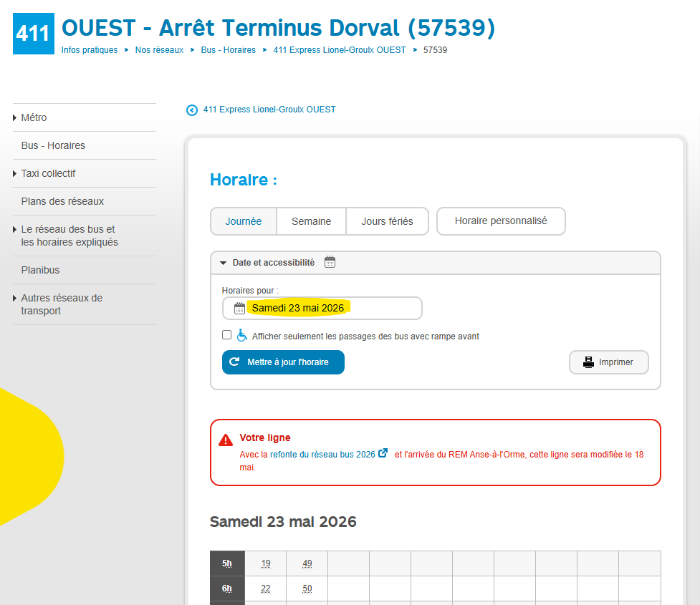Select the Journée tab
Image resolution: width=700 pixels, height=605 pixels.
tap(244, 221)
